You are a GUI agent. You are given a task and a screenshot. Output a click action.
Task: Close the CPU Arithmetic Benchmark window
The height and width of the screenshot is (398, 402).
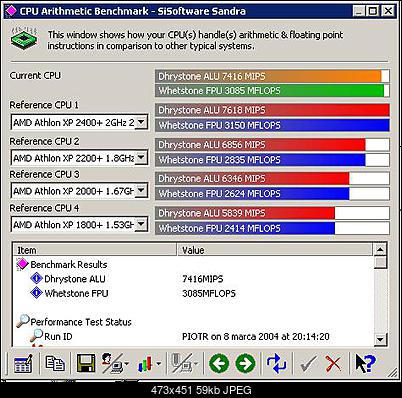point(388,11)
